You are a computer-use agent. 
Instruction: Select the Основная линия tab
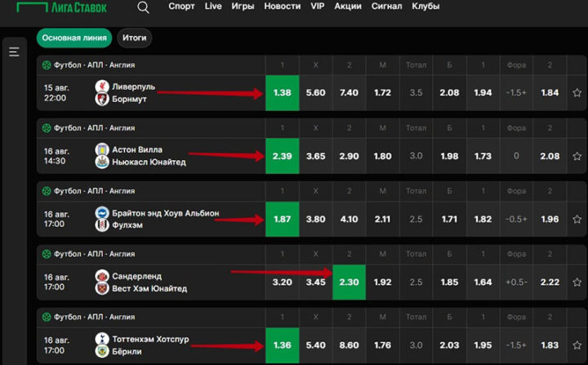point(74,38)
